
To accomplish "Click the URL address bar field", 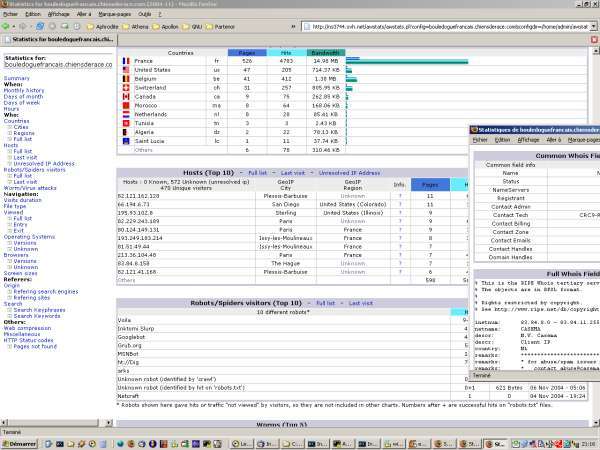I will 450,27.
